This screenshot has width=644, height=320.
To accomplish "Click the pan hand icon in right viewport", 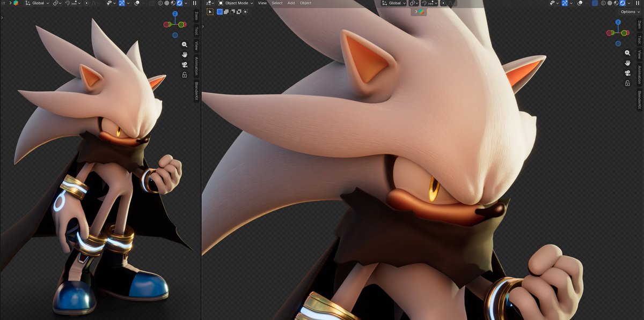I will coord(627,63).
